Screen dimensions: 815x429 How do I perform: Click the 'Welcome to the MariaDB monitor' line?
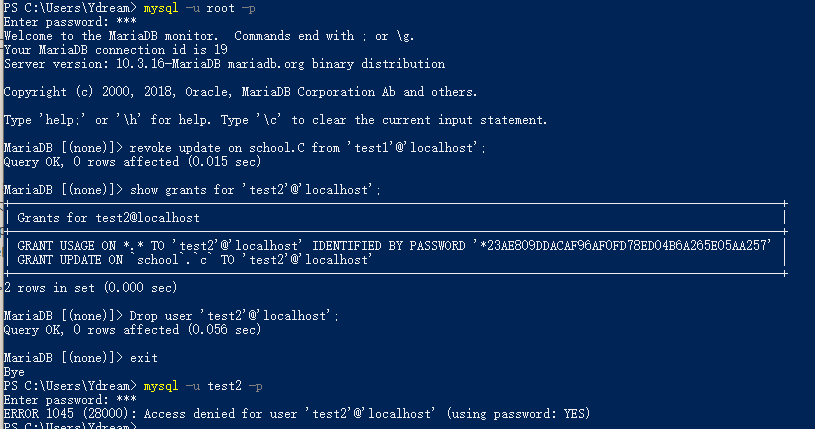point(209,36)
